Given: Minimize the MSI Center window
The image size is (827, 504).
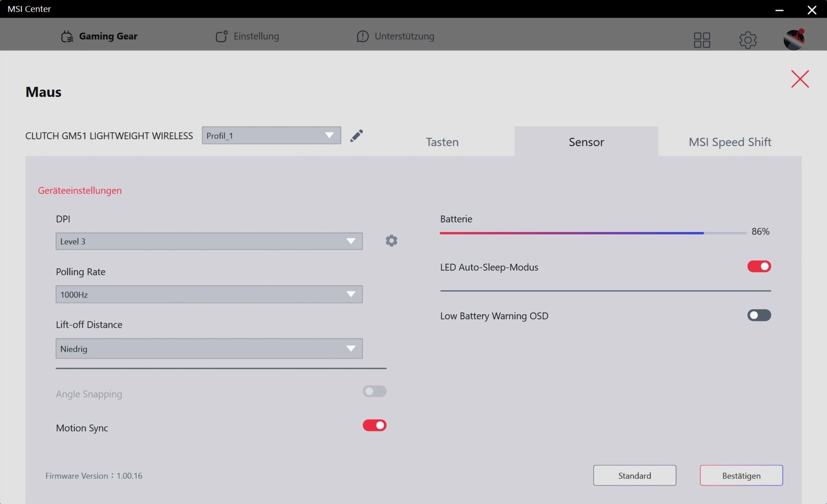Looking at the screenshot, I should point(779,9).
